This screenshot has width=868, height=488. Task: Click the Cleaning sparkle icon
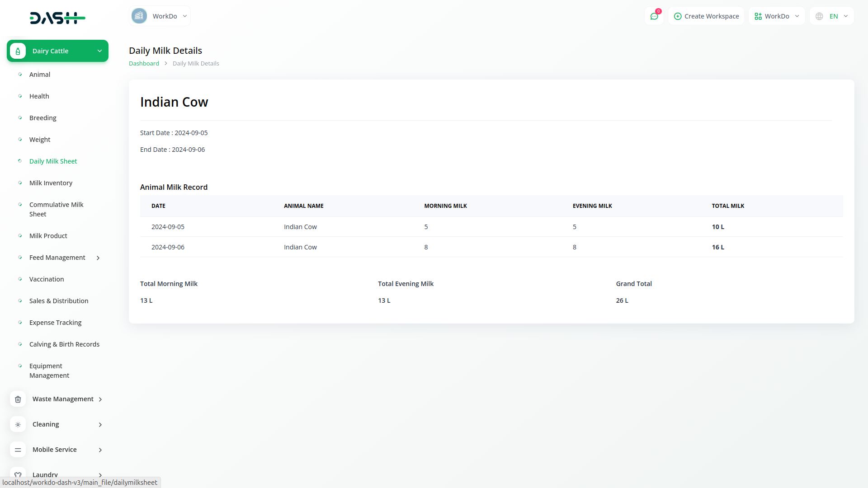point(18,424)
